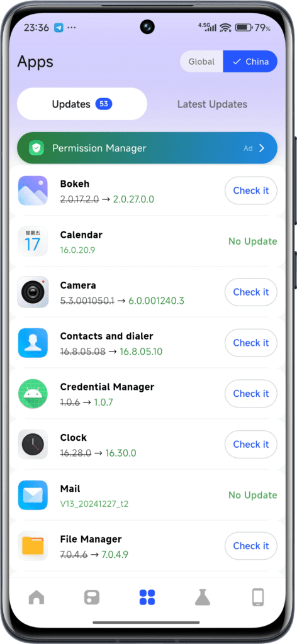
Task: Tap the File Manager folder icon
Action: tap(33, 546)
